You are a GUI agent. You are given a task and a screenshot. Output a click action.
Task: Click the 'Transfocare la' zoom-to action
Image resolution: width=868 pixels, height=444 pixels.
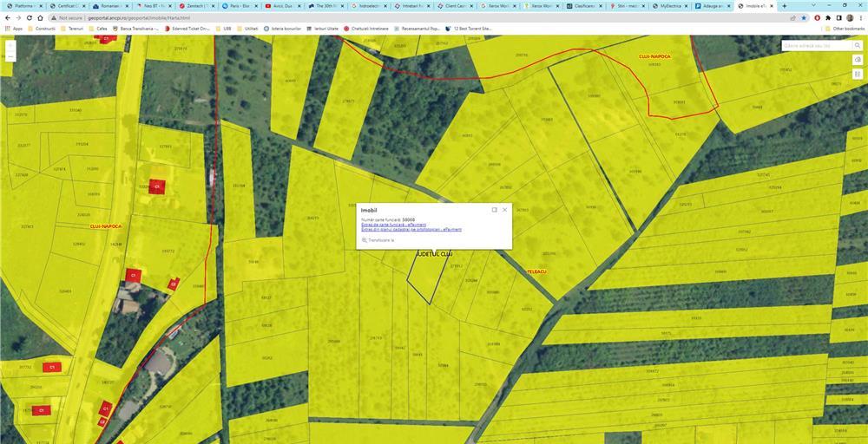coord(378,240)
